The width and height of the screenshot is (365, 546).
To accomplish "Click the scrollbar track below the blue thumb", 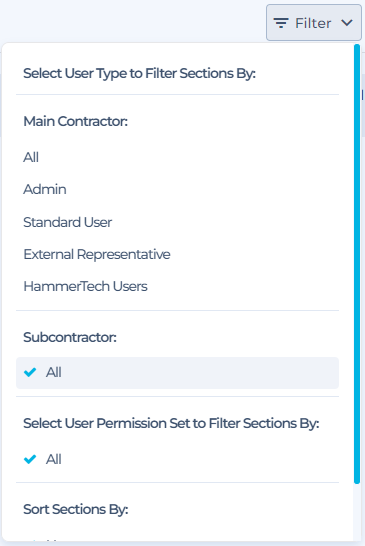I will (357, 512).
